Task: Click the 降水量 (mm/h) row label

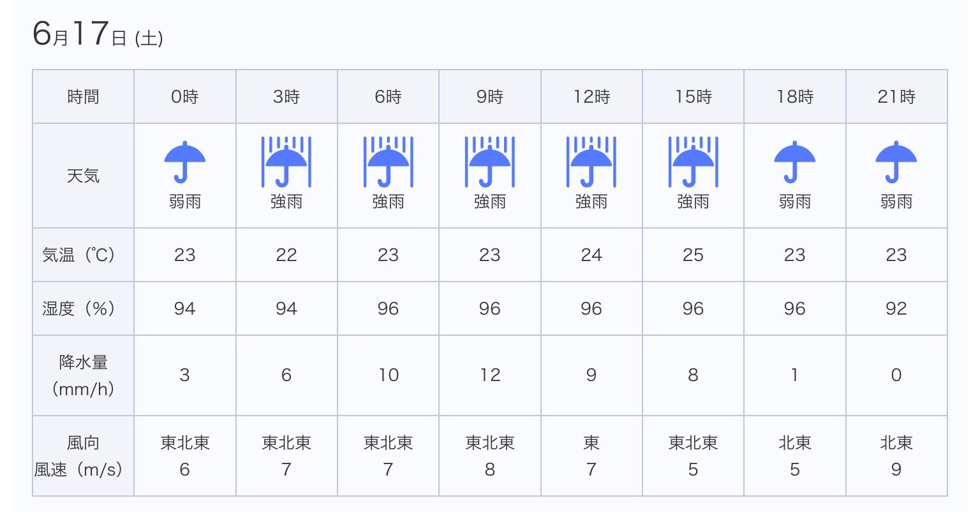Action: coord(83,375)
